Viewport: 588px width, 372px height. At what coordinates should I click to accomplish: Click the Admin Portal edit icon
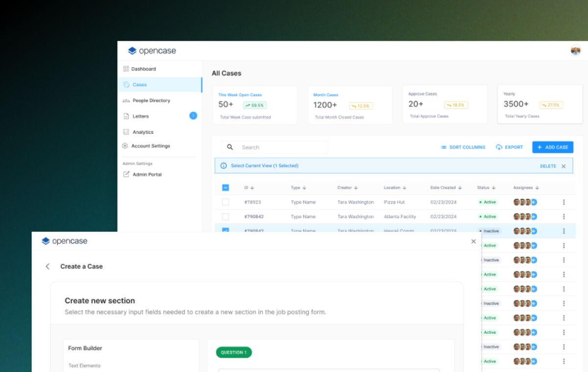tap(126, 174)
